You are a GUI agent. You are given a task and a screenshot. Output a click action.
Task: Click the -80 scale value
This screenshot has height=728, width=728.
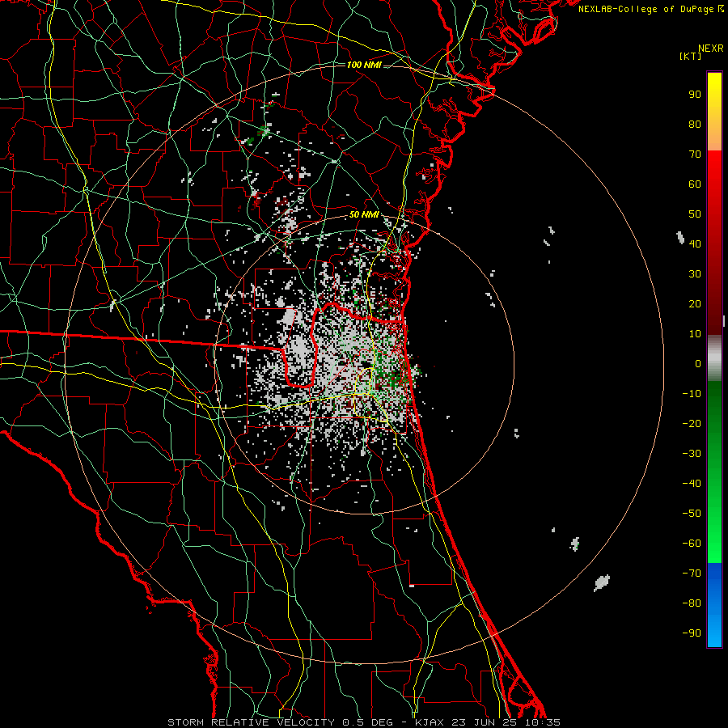692,603
